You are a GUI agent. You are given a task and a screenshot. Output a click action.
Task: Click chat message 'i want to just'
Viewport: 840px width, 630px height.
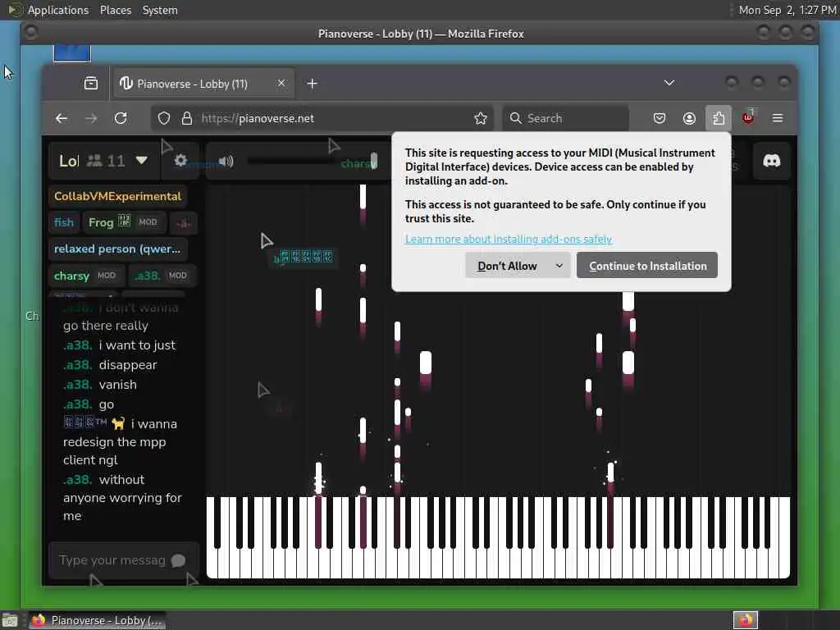pos(137,345)
